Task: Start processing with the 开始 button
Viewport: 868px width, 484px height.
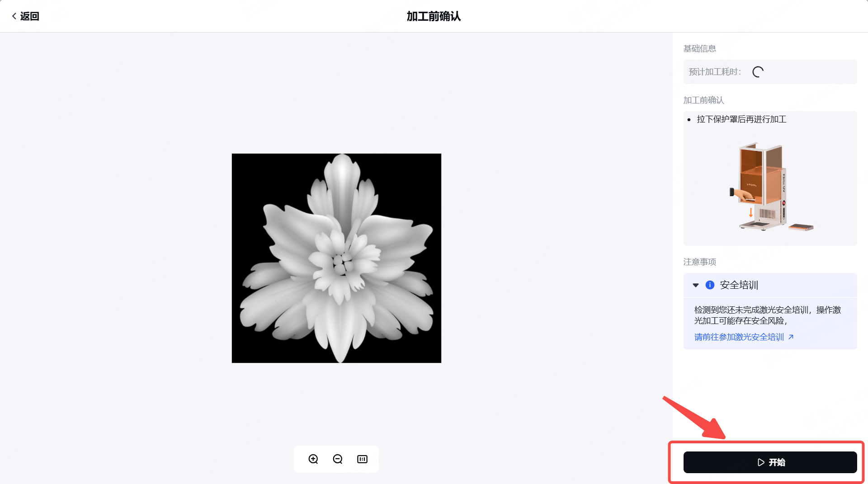Action: click(x=770, y=462)
